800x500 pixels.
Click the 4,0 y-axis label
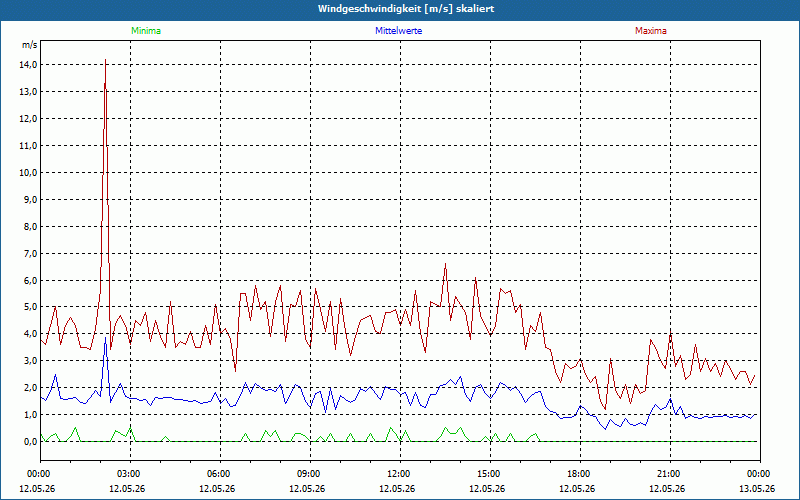click(31, 334)
